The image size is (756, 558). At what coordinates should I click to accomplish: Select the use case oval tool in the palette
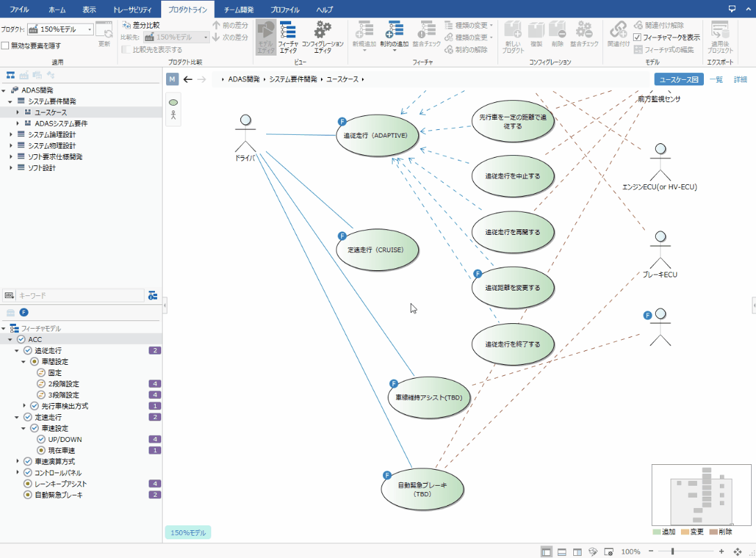(x=173, y=103)
